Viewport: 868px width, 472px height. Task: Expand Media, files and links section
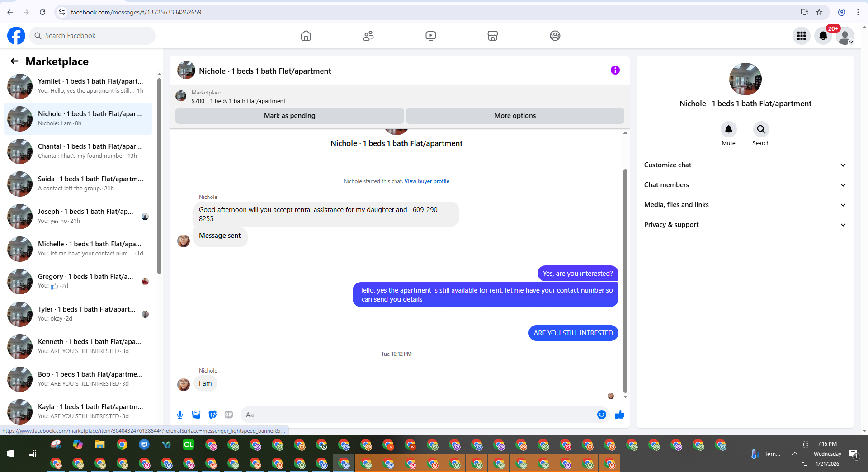coord(745,205)
